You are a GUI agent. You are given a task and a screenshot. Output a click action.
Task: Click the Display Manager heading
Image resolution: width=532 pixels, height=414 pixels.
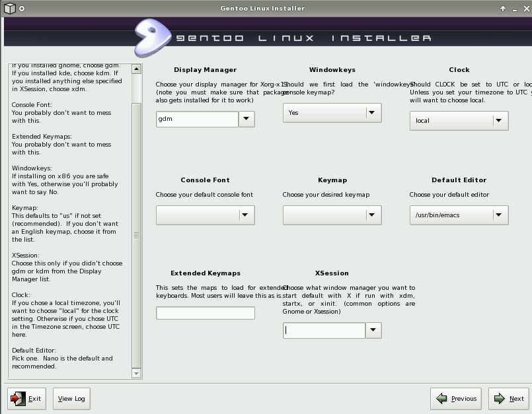click(x=206, y=70)
